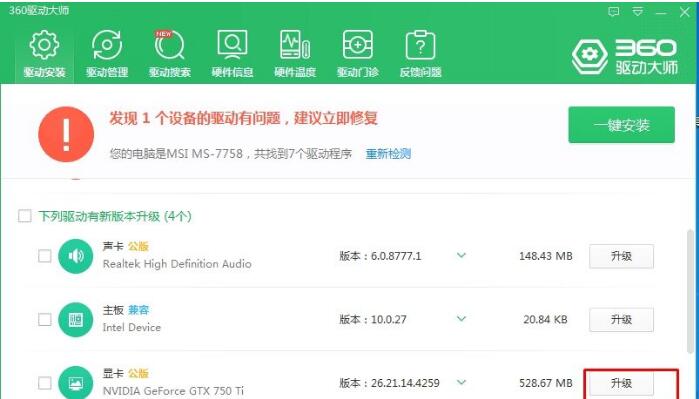The height and width of the screenshot is (399, 699).
Task: Tick the Intel Device checkbox
Action: [x=45, y=319]
